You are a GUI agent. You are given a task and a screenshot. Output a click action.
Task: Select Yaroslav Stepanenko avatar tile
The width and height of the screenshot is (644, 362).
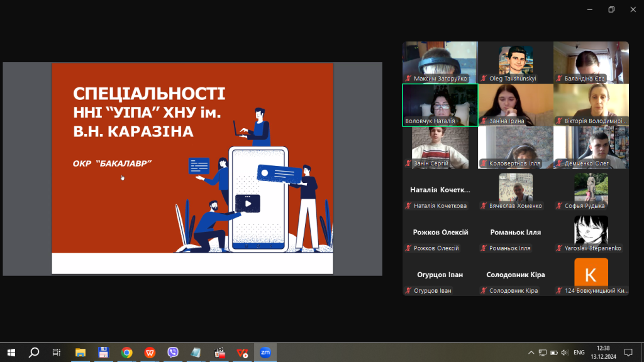click(x=591, y=233)
